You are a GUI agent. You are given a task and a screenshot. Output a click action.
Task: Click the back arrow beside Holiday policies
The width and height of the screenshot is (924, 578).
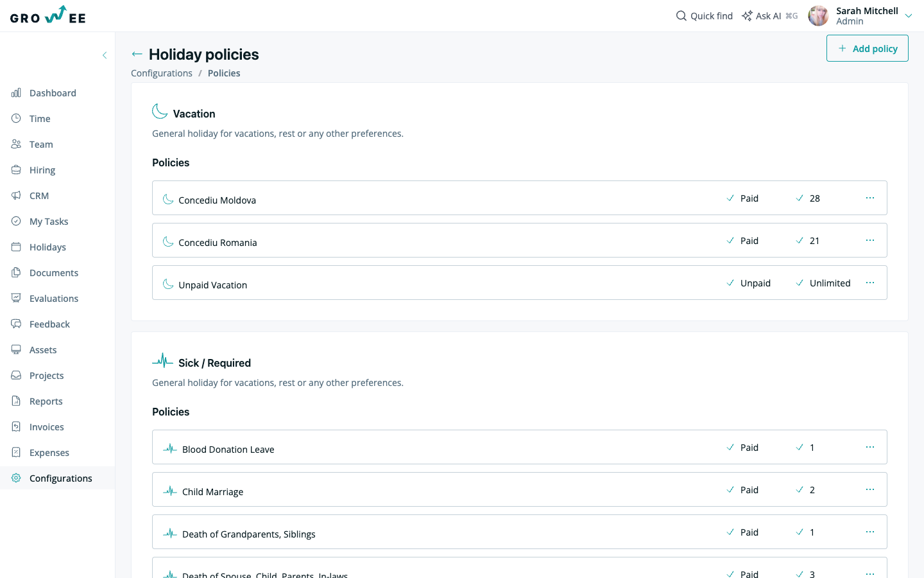click(x=137, y=54)
